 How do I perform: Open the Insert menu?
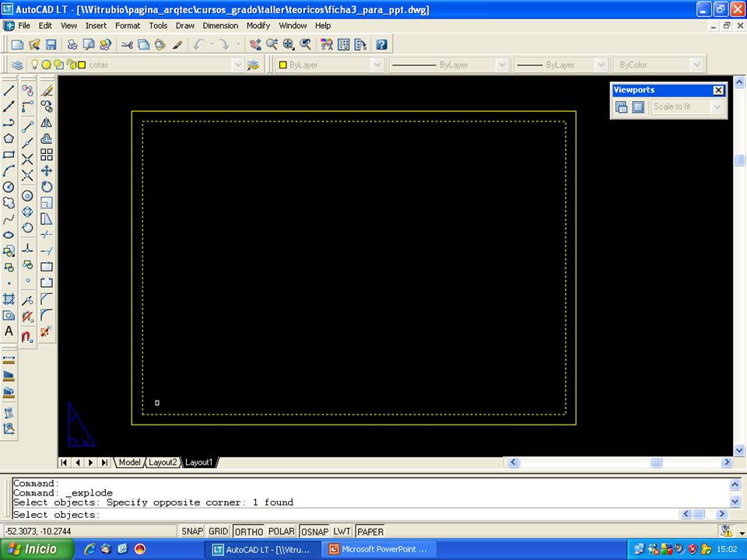[x=96, y=26]
